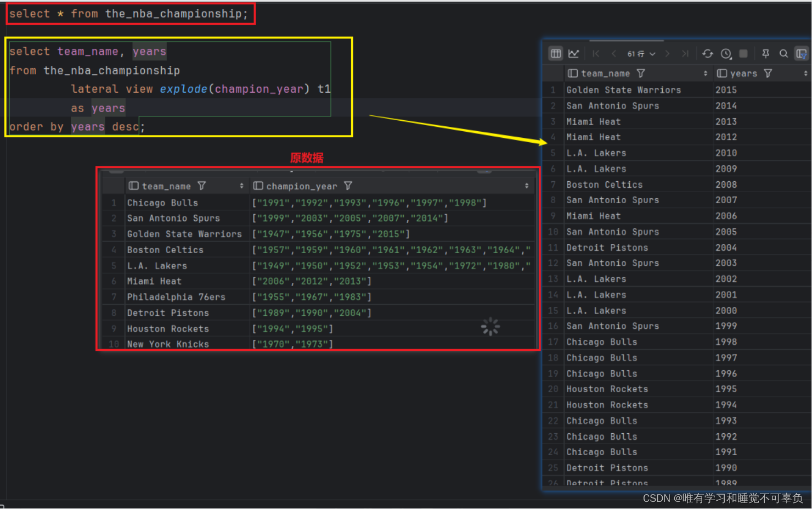Select team_name header in source table

[166, 186]
